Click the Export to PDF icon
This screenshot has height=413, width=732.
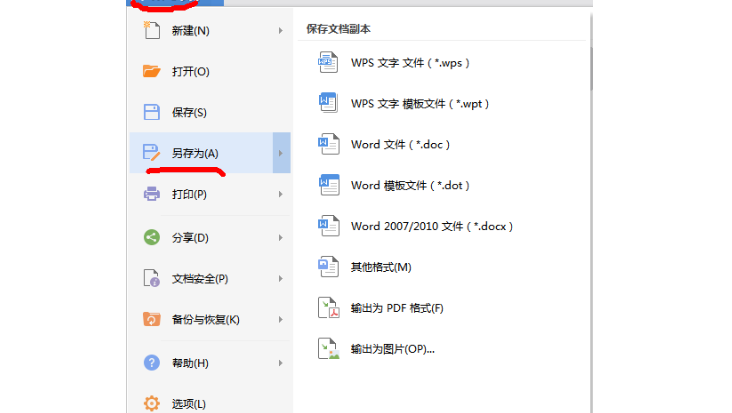click(328, 308)
